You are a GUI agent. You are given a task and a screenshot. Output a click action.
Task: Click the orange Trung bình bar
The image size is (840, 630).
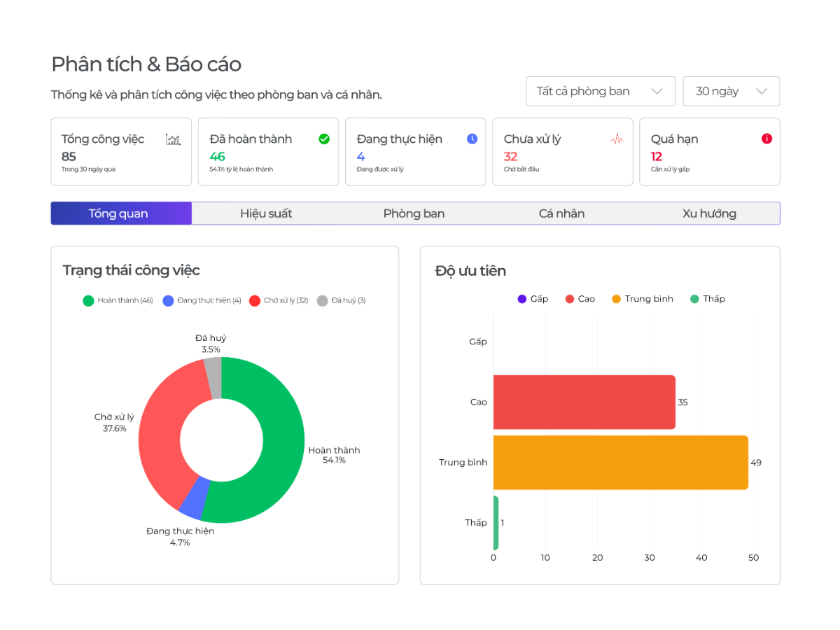620,463
